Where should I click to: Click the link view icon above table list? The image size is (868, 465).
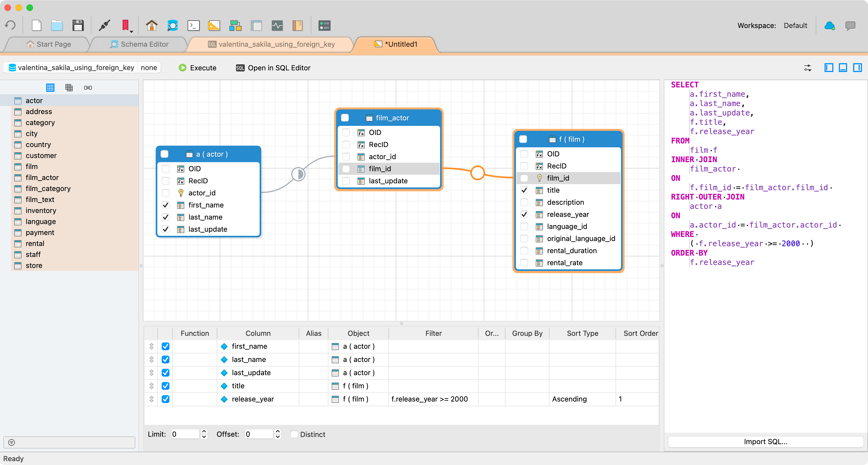pos(88,88)
